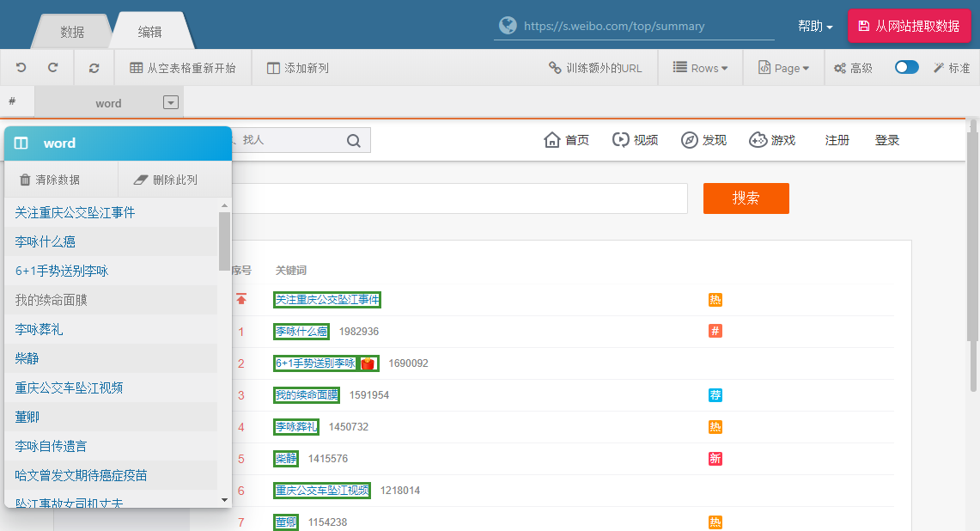
Task: Switch to the 数据 tab
Action: (72, 32)
